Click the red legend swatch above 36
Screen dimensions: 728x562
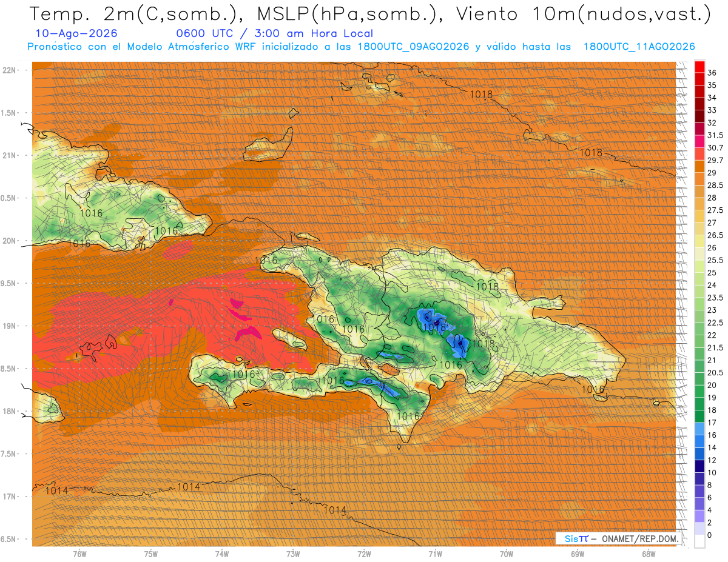coord(699,66)
